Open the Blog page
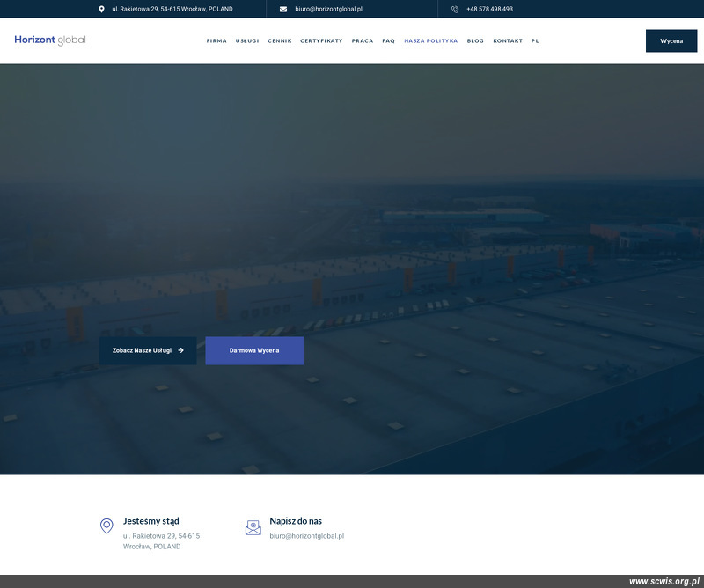Viewport: 704px width, 588px height. point(475,40)
